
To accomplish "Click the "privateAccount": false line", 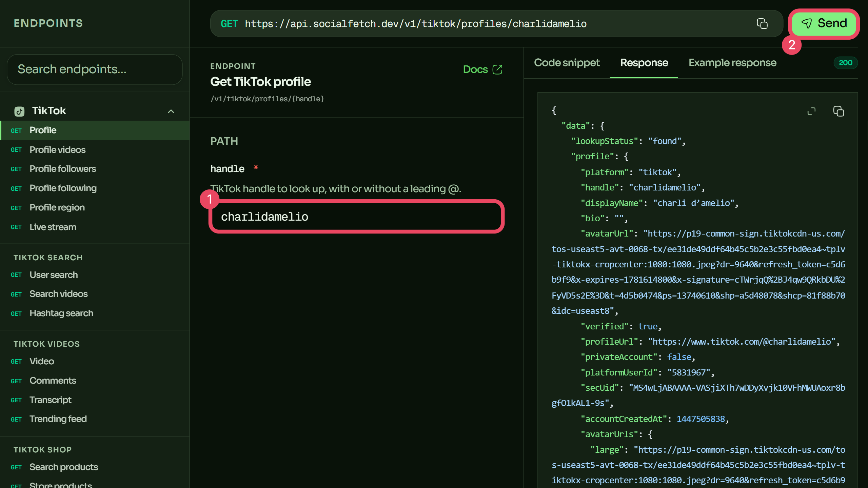I will click(638, 357).
